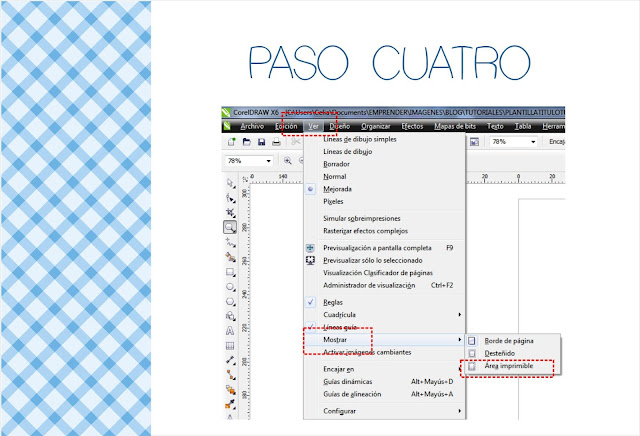
Task: Select the Shape tool
Action: (x=230, y=198)
